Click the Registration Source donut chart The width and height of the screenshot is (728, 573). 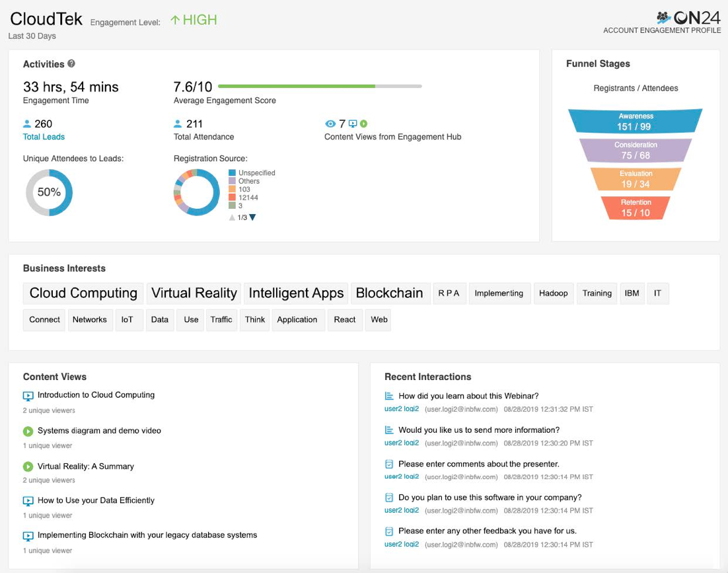coord(196,192)
